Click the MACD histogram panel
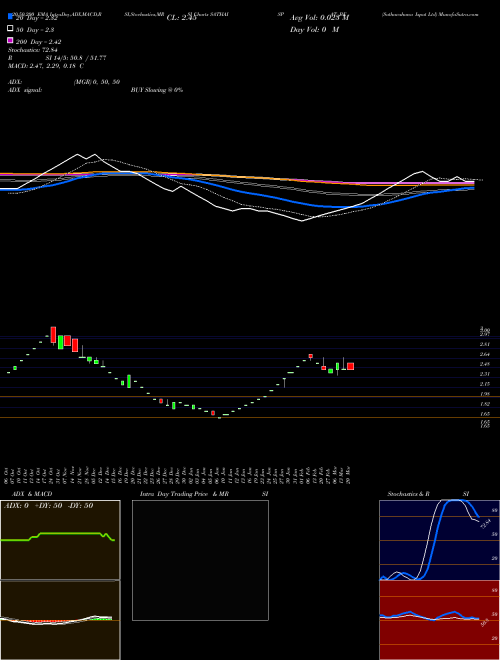This screenshot has width=500, height=660. (x=60, y=620)
